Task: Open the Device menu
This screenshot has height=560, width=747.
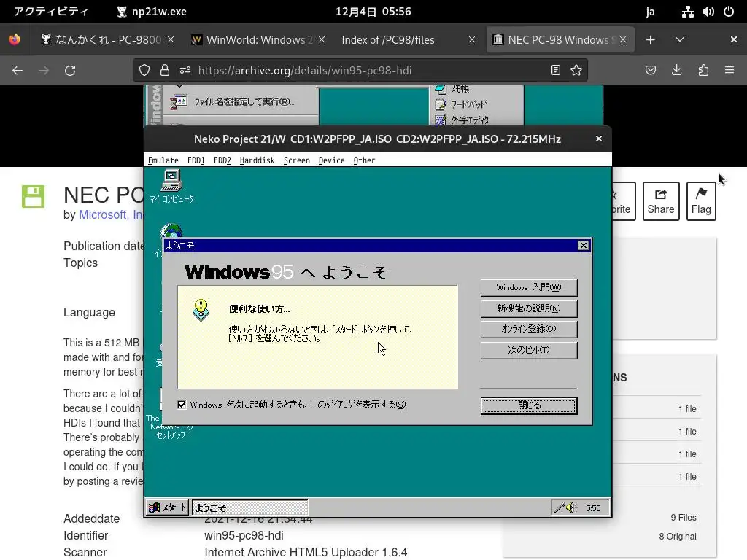Action: 332,160
